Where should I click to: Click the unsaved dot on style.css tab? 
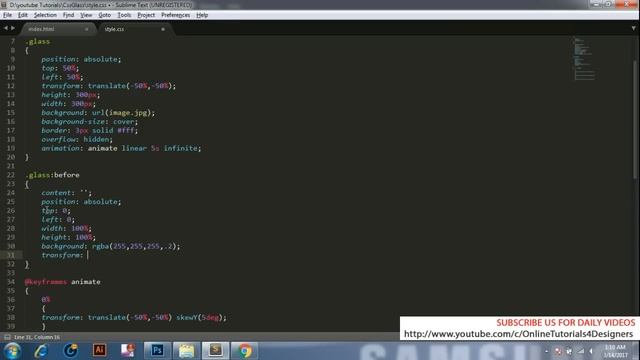163,29
